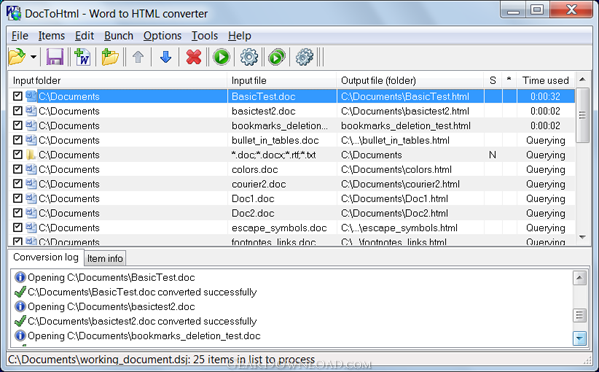Screen dimensions: 599x372
Task: Sort by the Input file column header
Action: pyautogui.click(x=282, y=81)
